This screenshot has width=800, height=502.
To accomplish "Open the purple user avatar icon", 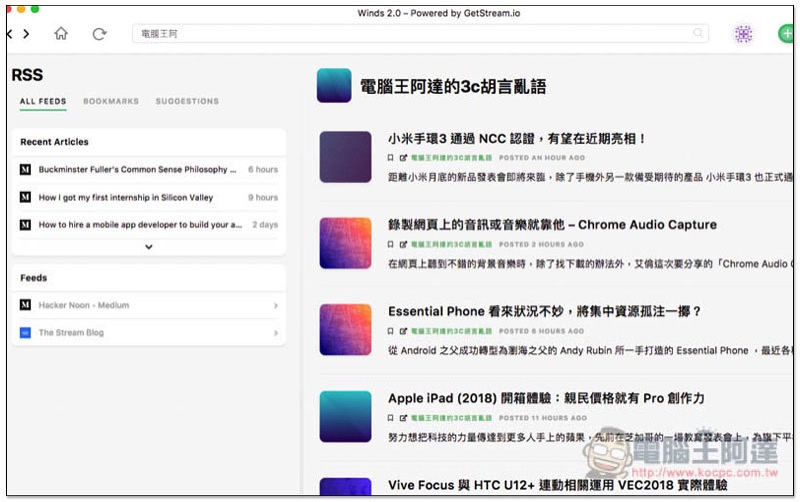I will [743, 34].
